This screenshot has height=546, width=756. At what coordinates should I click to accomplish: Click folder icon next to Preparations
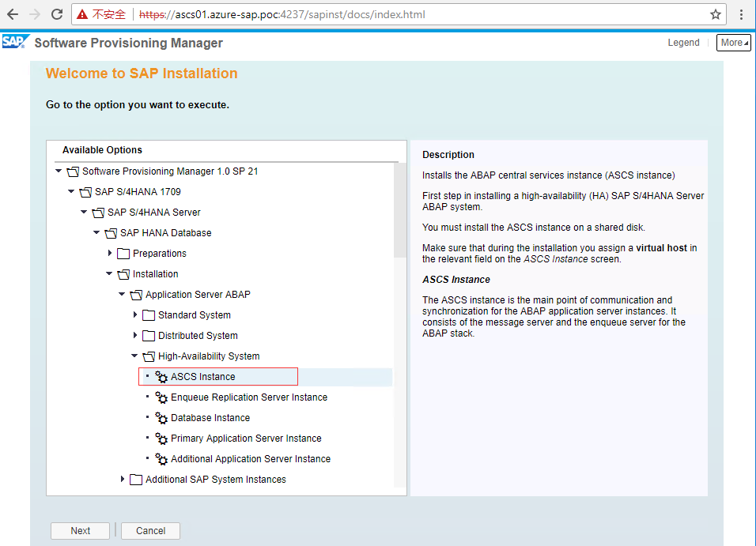click(123, 254)
